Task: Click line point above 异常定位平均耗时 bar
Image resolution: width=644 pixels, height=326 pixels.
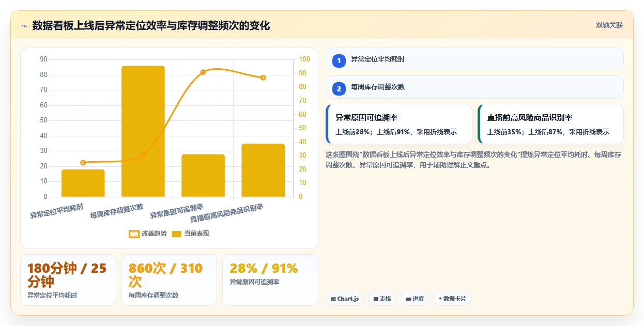Action: coord(83,163)
